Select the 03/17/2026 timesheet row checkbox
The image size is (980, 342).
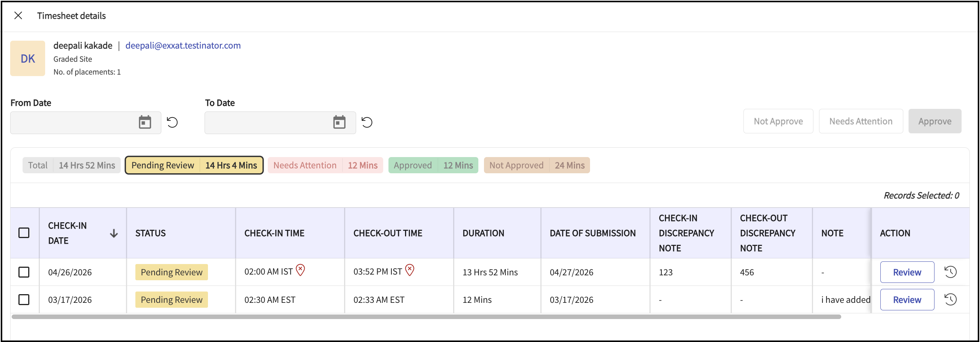click(24, 299)
